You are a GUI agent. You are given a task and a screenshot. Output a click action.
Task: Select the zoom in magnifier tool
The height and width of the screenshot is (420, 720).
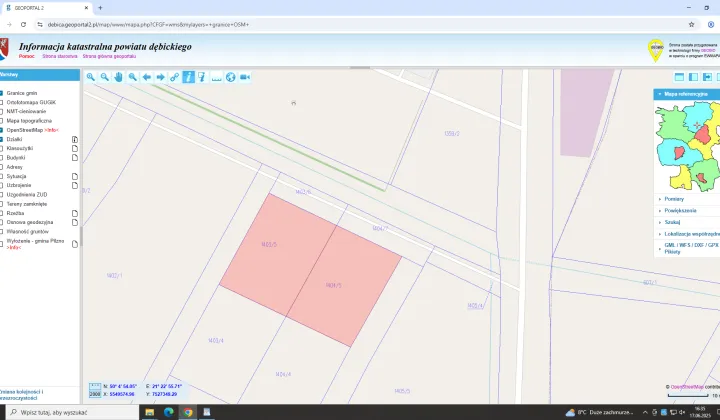90,77
